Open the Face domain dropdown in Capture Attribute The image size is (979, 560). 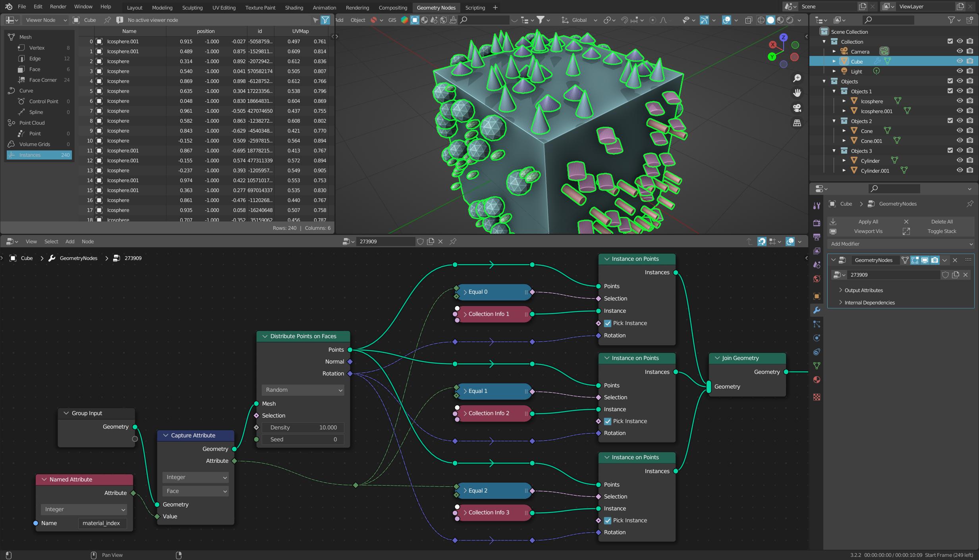(x=195, y=491)
